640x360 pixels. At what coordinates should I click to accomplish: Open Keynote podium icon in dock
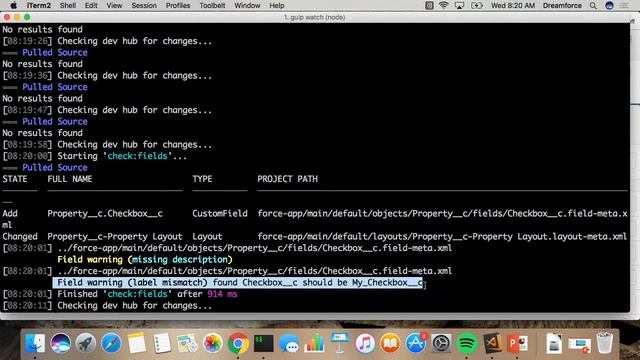340,343
